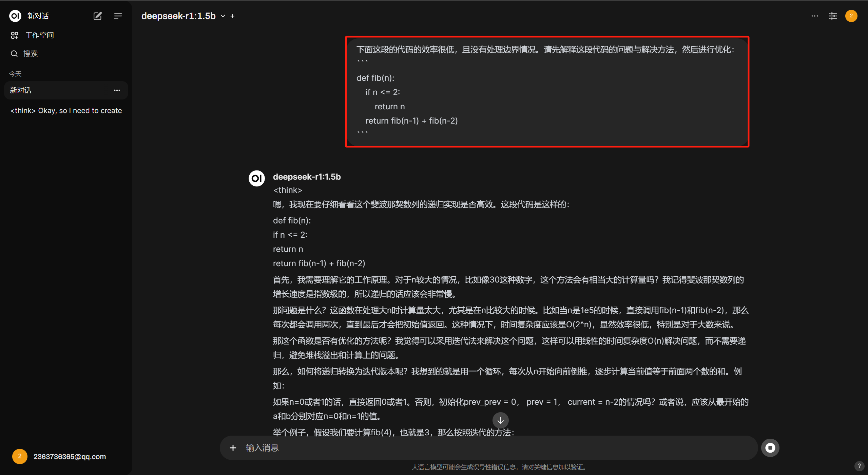The image size is (868, 475).
Task: Click the 今天 section label
Action: (x=15, y=74)
